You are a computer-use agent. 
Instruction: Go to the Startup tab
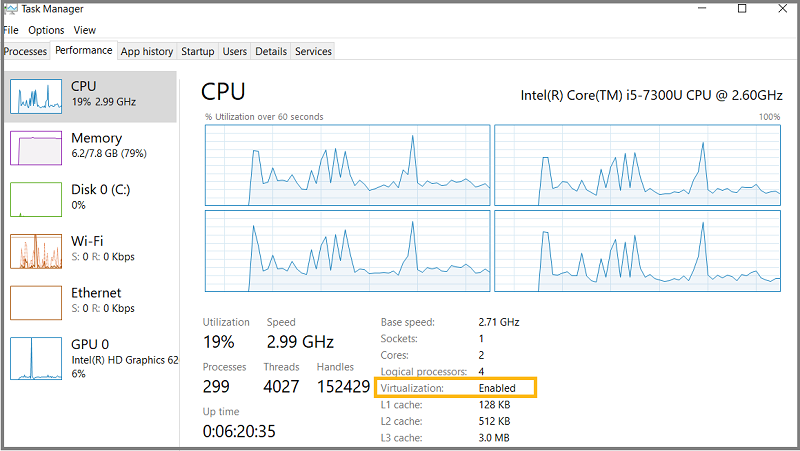[x=198, y=51]
